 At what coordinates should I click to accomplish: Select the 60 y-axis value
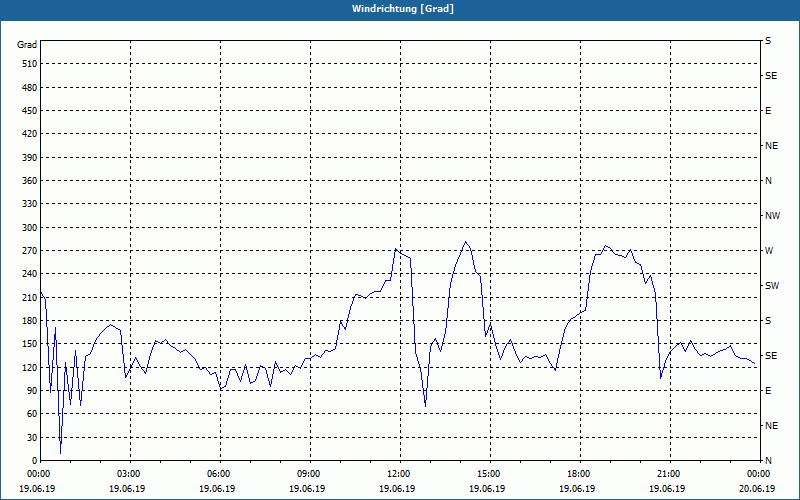point(31,414)
